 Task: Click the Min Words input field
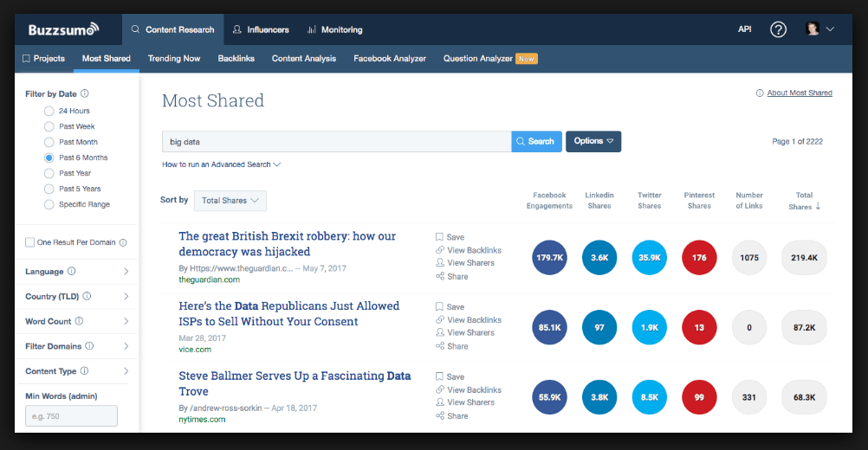[71, 415]
